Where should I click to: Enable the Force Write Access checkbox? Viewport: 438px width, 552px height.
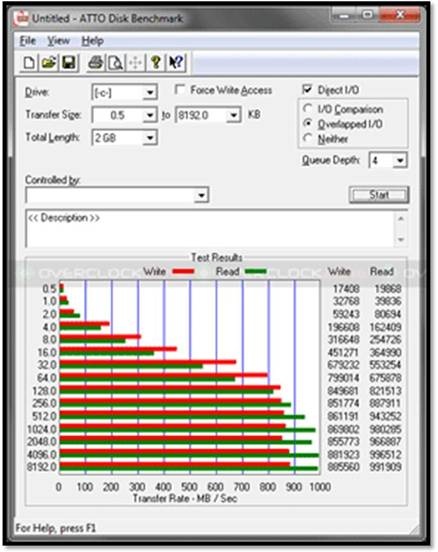(x=180, y=90)
